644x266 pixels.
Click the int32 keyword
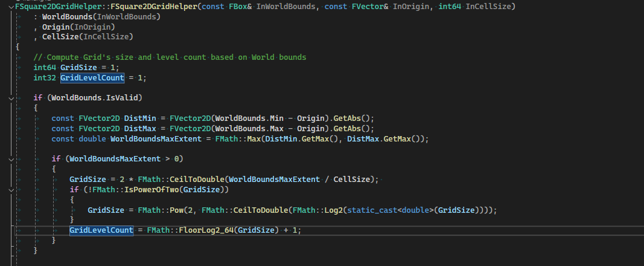45,78
